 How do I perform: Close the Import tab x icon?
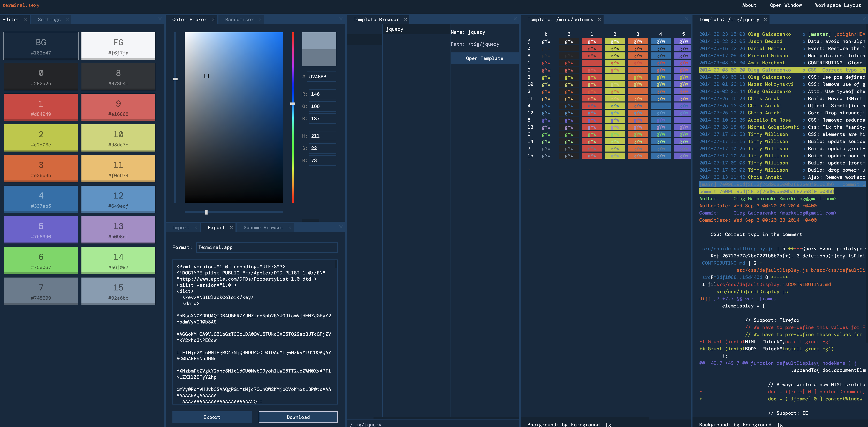196,228
